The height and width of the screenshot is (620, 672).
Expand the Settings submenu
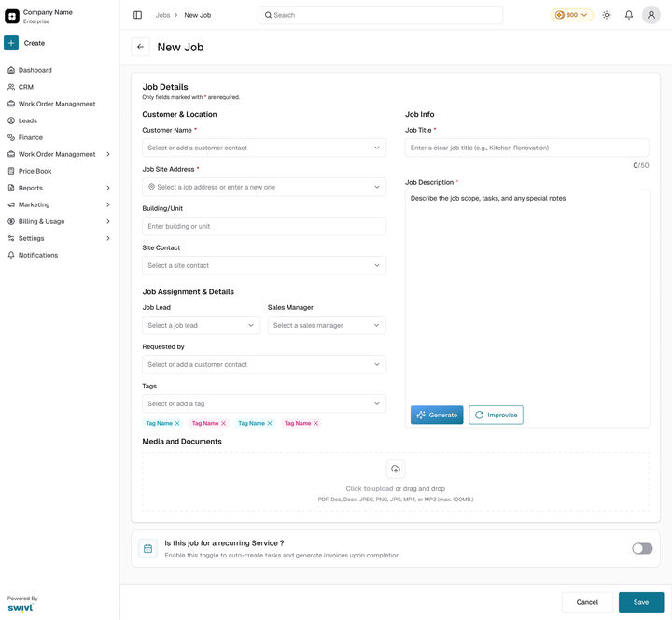click(x=108, y=238)
